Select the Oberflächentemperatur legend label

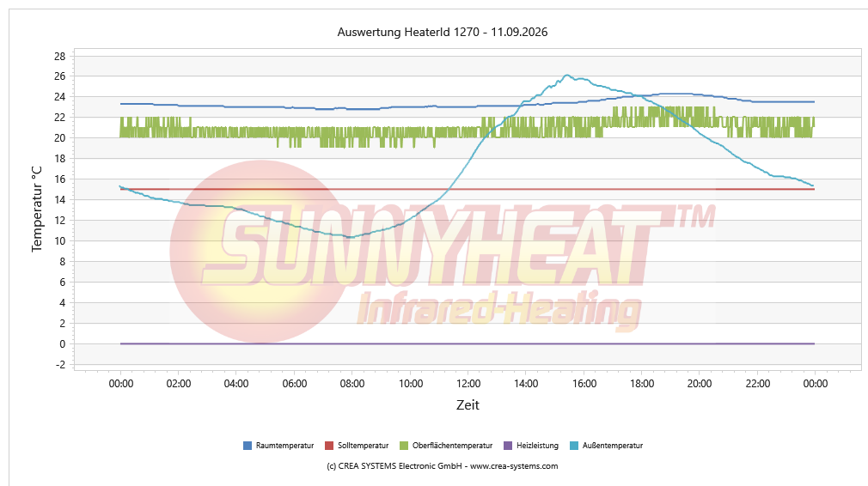[452, 446]
